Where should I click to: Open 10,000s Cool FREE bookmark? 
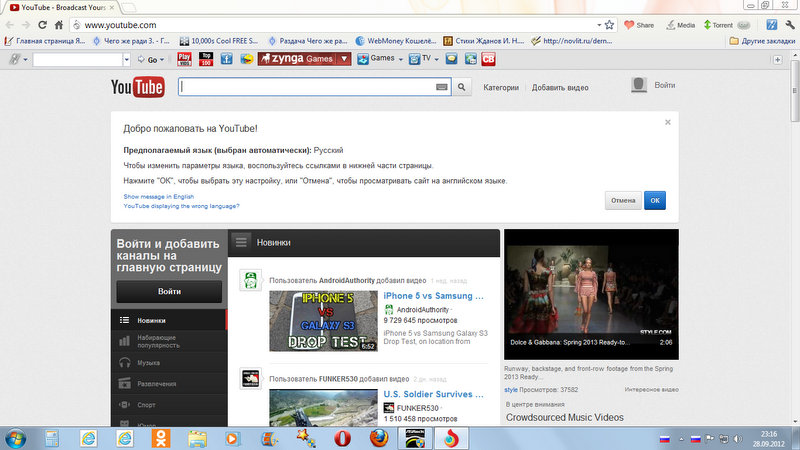(218, 41)
